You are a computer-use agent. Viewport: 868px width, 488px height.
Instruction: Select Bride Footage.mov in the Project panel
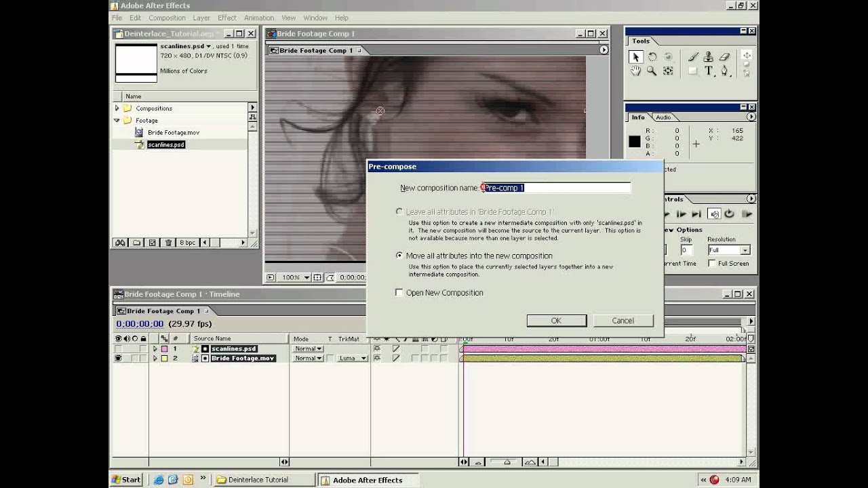pos(174,133)
